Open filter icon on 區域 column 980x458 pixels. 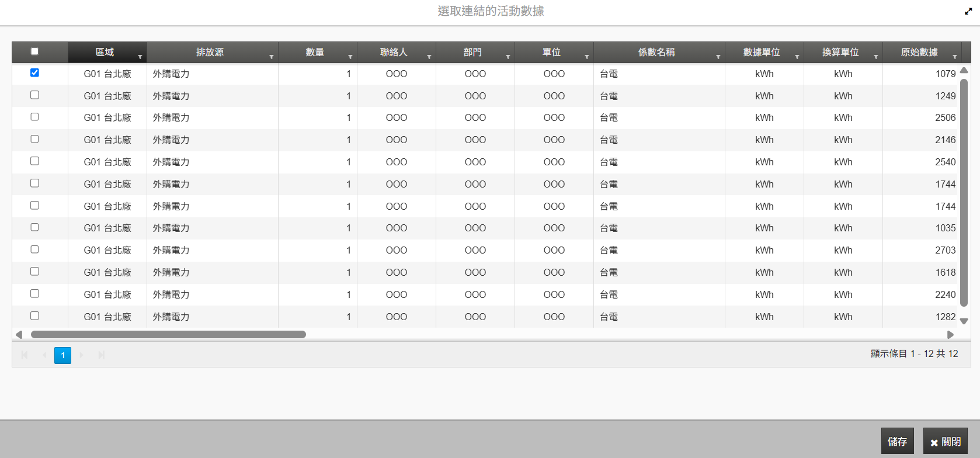pos(140,57)
